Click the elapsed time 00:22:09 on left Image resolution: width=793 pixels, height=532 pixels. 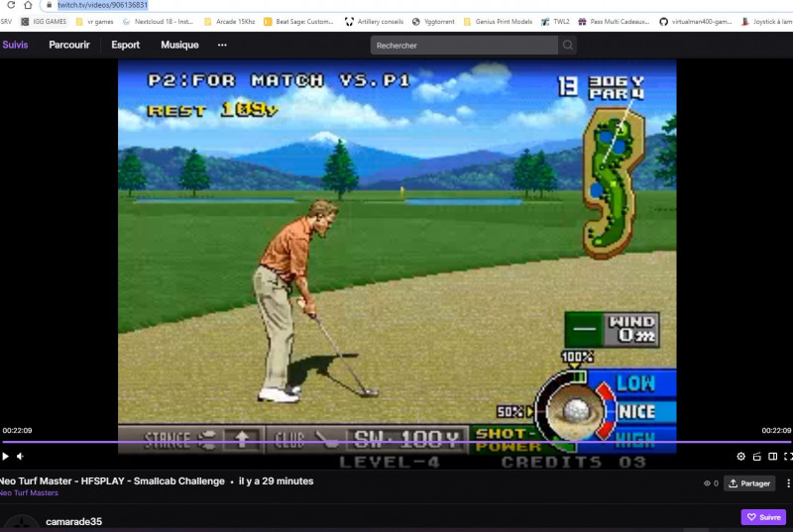pyautogui.click(x=17, y=430)
